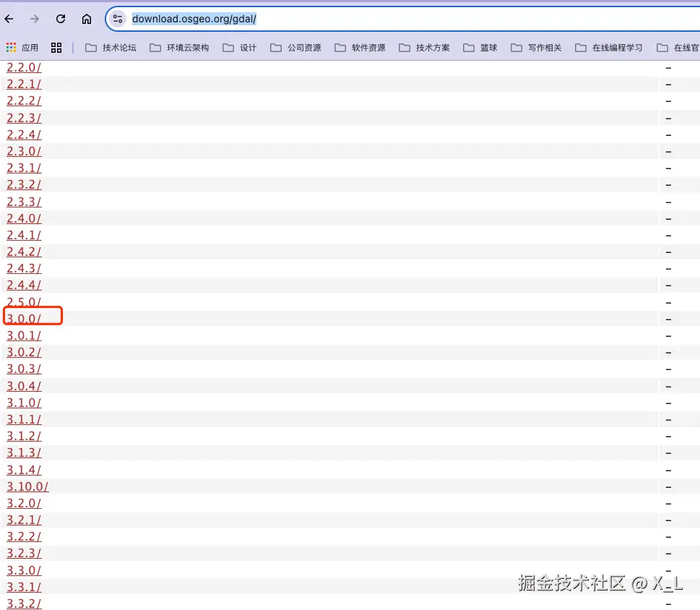Open the 篮球 bookmark folder

tap(480, 47)
